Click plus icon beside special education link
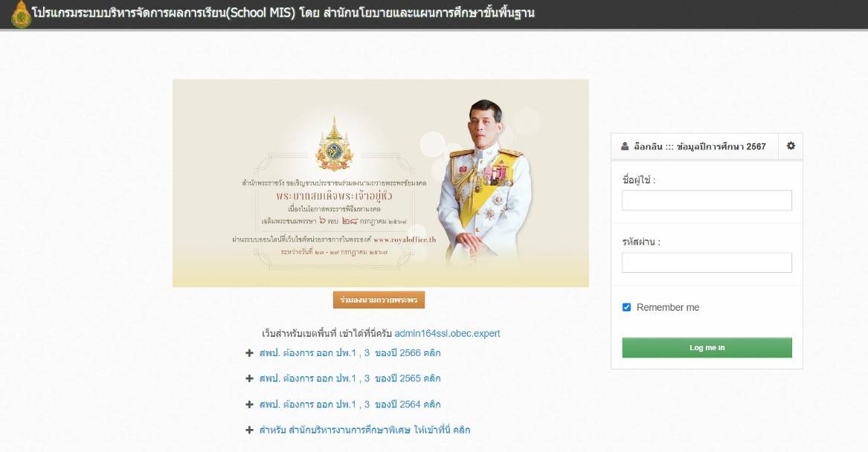Screen dimensions: 868x452 click(249, 430)
